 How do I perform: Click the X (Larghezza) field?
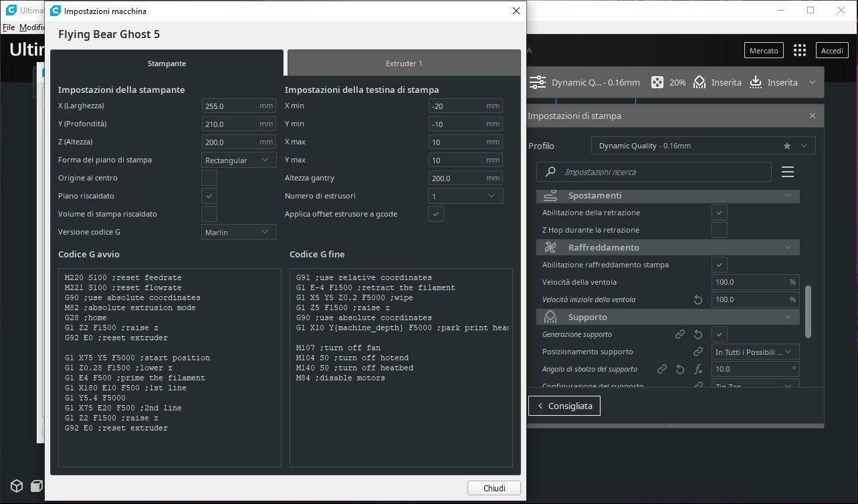click(x=239, y=106)
